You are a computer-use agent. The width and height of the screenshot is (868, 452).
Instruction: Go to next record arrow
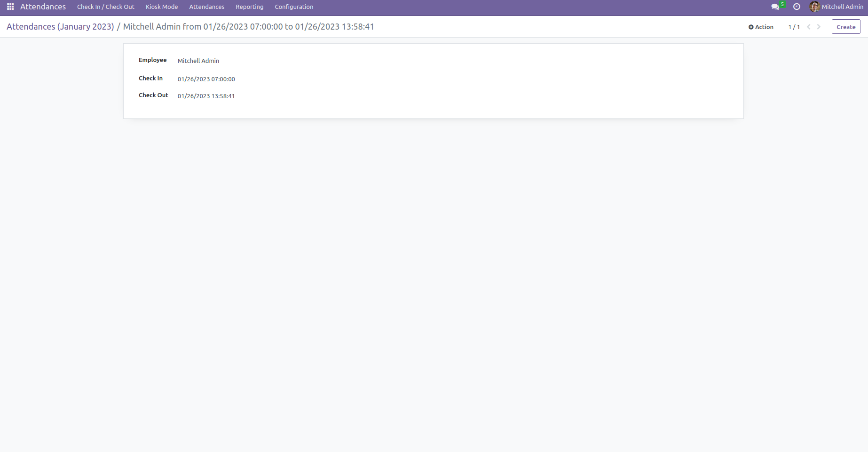819,27
